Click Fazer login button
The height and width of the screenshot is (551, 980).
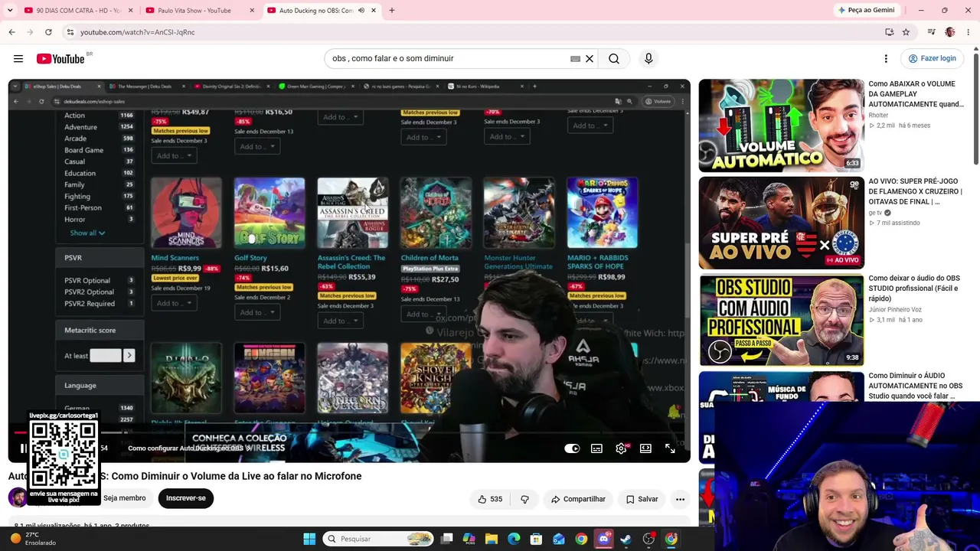[932, 59]
